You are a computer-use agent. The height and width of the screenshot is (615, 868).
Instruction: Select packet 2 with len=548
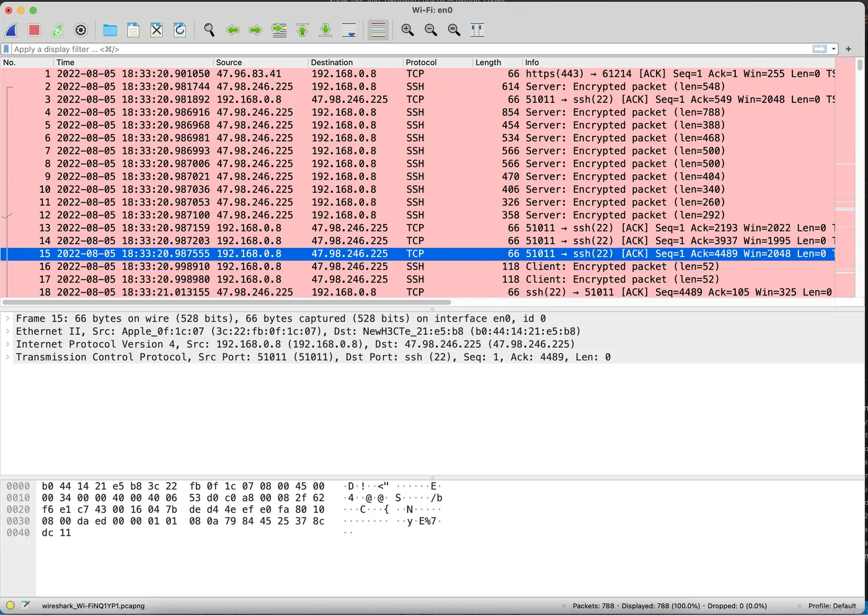tap(418, 87)
